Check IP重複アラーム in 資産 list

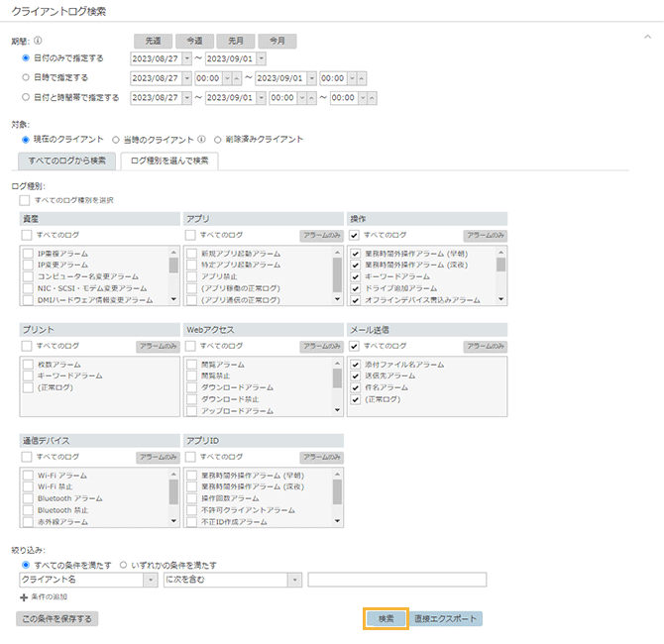click(x=29, y=254)
